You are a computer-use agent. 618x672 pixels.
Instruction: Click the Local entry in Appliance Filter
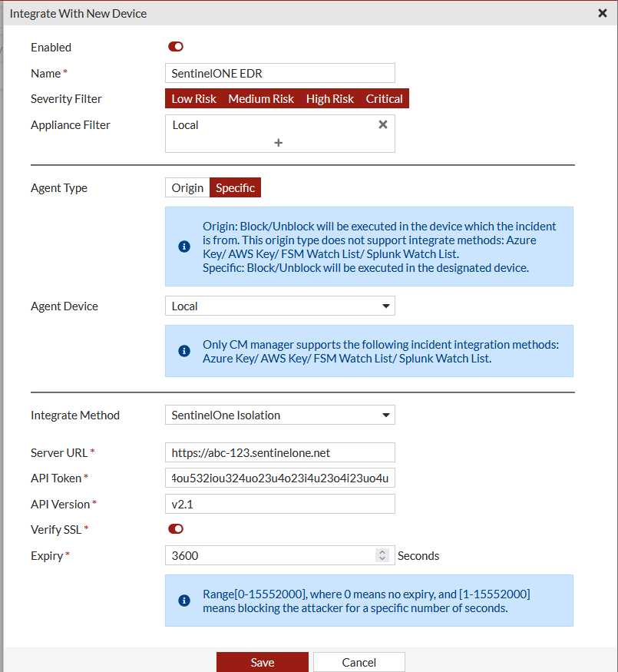click(186, 125)
